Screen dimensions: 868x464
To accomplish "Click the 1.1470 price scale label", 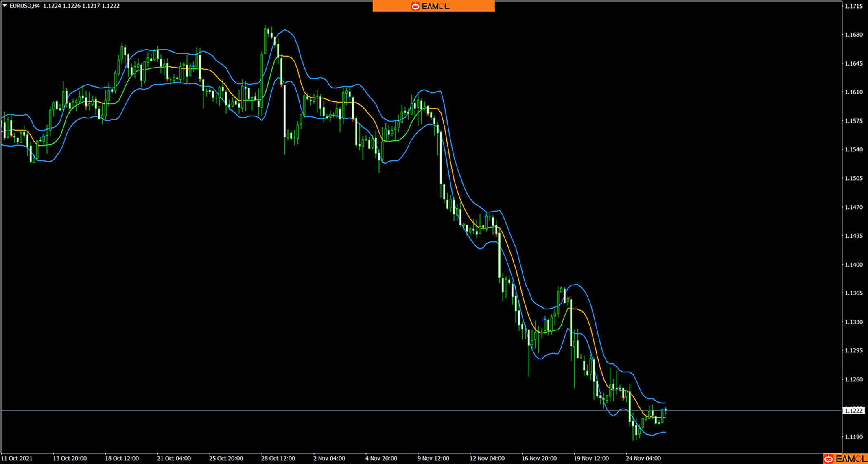I will click(854, 207).
